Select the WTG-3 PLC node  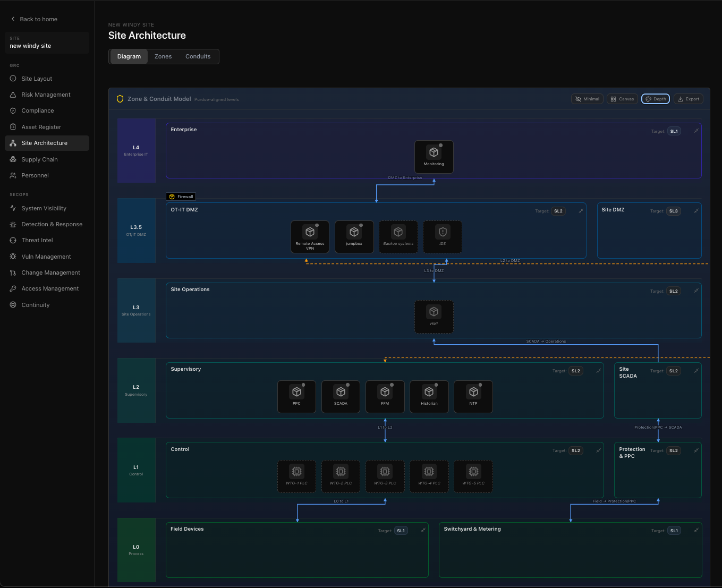point(385,476)
